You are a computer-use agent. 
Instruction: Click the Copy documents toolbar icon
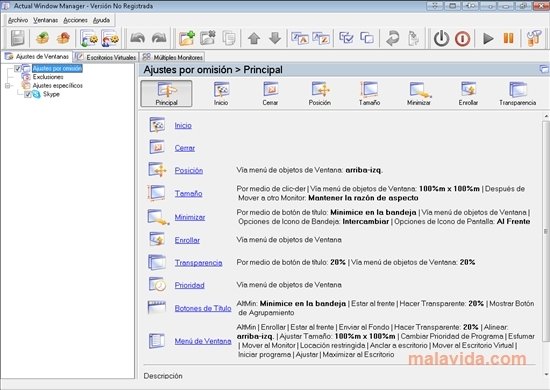[229, 38]
